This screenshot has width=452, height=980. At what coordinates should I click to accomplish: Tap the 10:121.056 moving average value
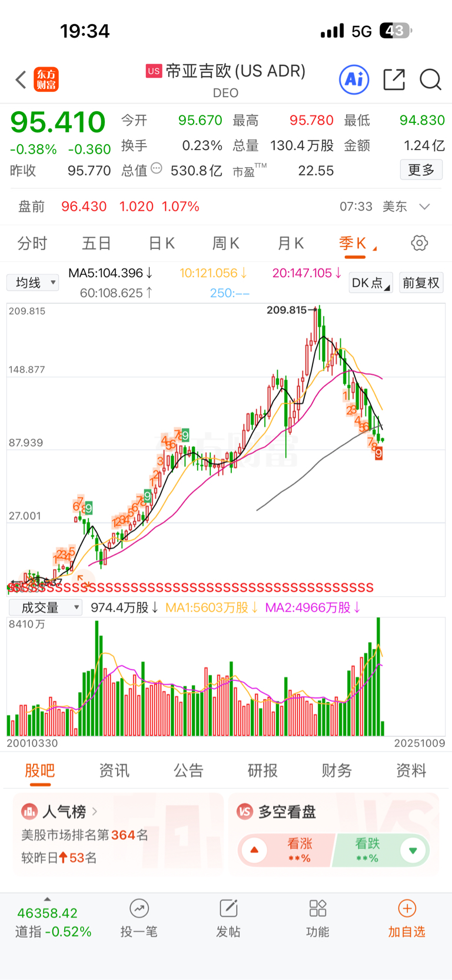[x=213, y=273]
